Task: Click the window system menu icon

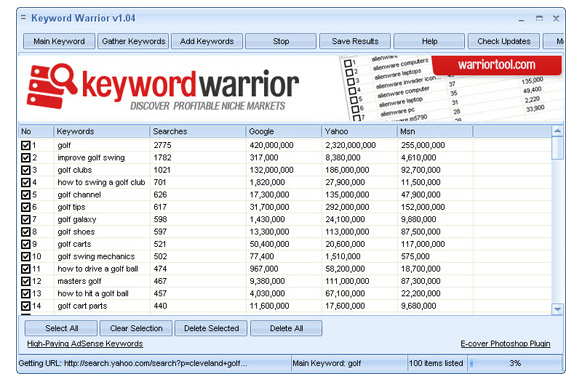Action: (x=23, y=17)
